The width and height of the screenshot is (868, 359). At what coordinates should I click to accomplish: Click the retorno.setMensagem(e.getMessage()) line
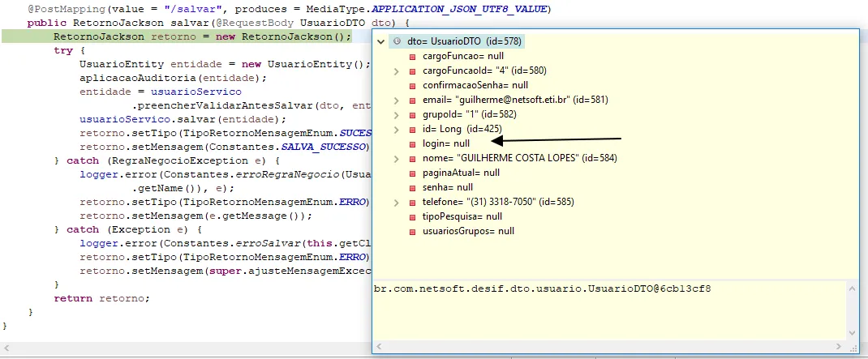196,216
